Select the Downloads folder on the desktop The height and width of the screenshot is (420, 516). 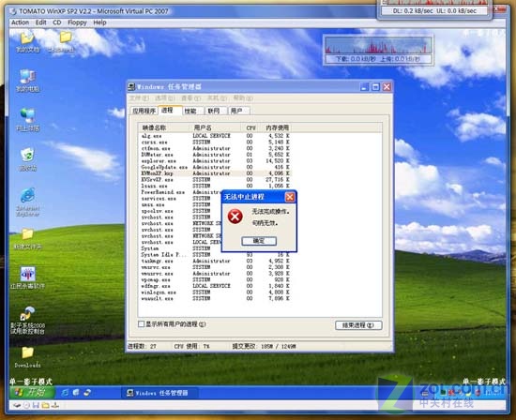27,357
